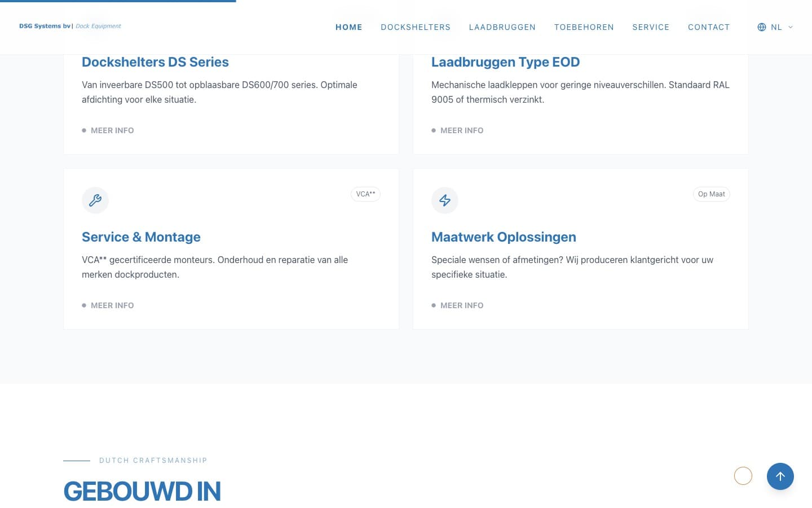
Task: Click the circular outline indicator near bottom right
Action: (743, 476)
